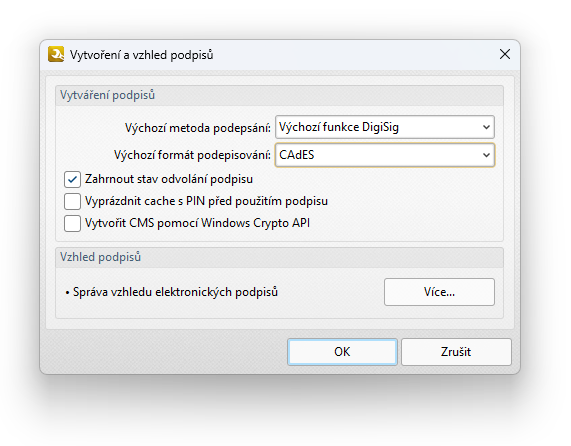Click the Výchozí funkce DigiSig combo box value
571x446 pixels.
(x=339, y=127)
